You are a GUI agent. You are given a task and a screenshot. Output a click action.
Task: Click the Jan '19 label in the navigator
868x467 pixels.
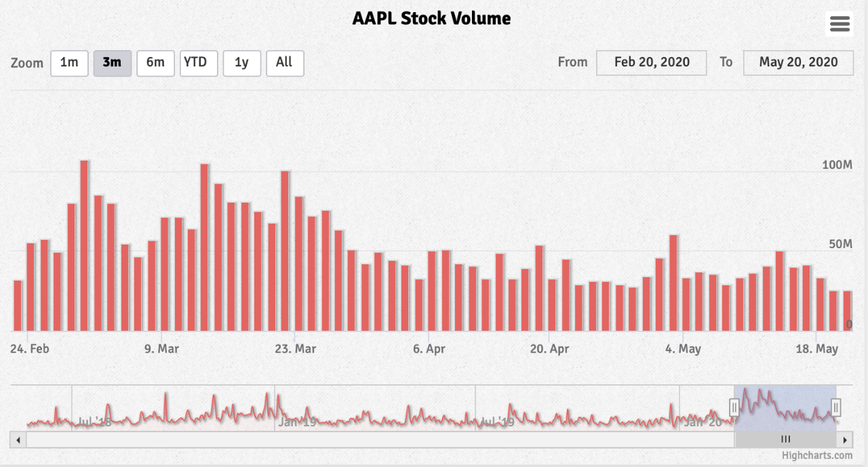pyautogui.click(x=298, y=422)
